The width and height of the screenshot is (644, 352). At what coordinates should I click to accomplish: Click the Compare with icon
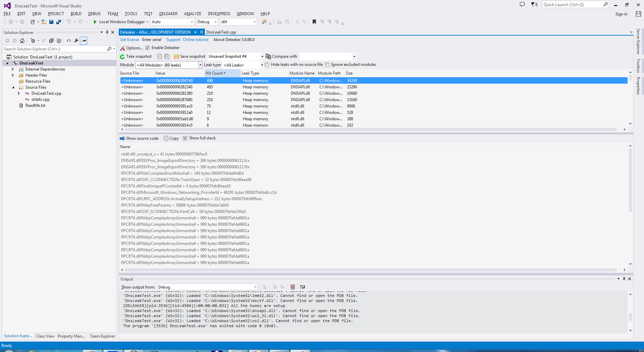(268, 56)
